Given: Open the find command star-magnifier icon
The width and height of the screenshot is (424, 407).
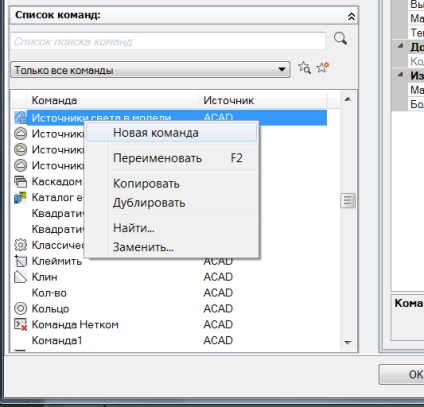Looking at the screenshot, I should pos(304,68).
